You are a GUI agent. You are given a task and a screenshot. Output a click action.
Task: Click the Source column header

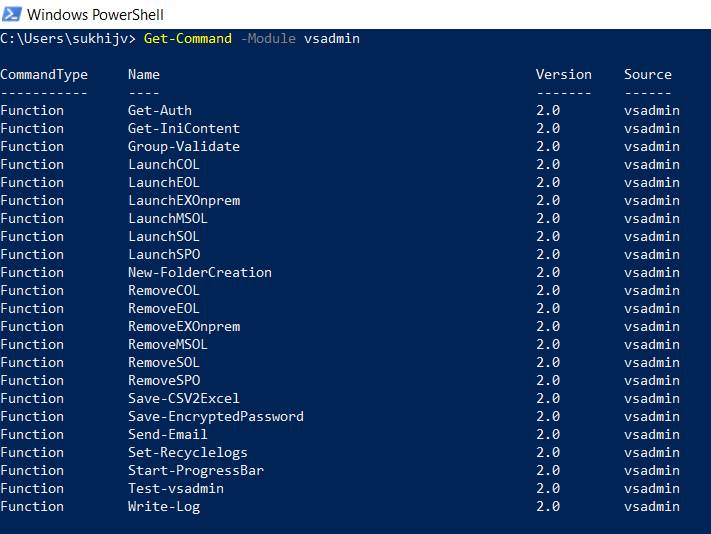pos(648,74)
